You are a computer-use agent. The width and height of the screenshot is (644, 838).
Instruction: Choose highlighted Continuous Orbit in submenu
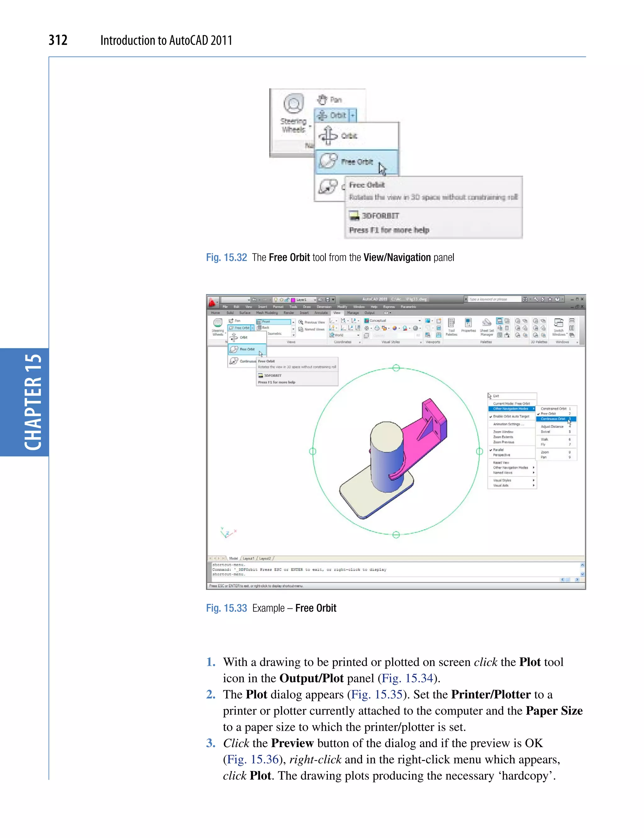pyautogui.click(x=556, y=419)
